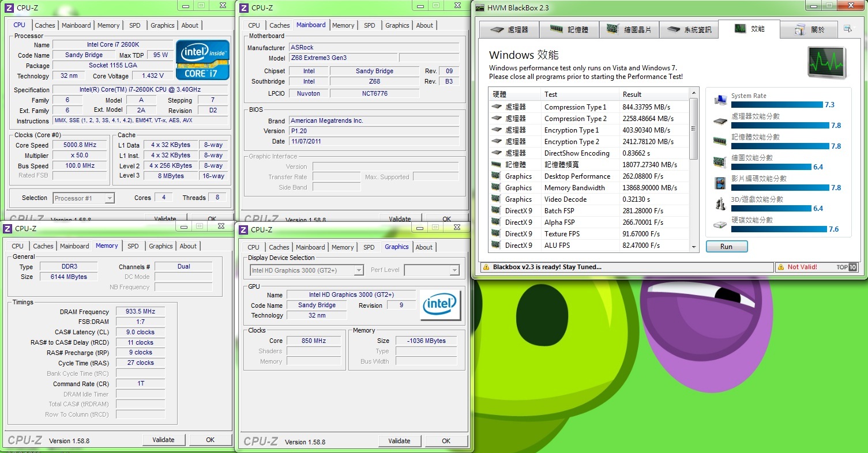Image resolution: width=868 pixels, height=453 pixels.
Task: Open About tab in CPU-Z window showing Timings
Action: (x=188, y=246)
